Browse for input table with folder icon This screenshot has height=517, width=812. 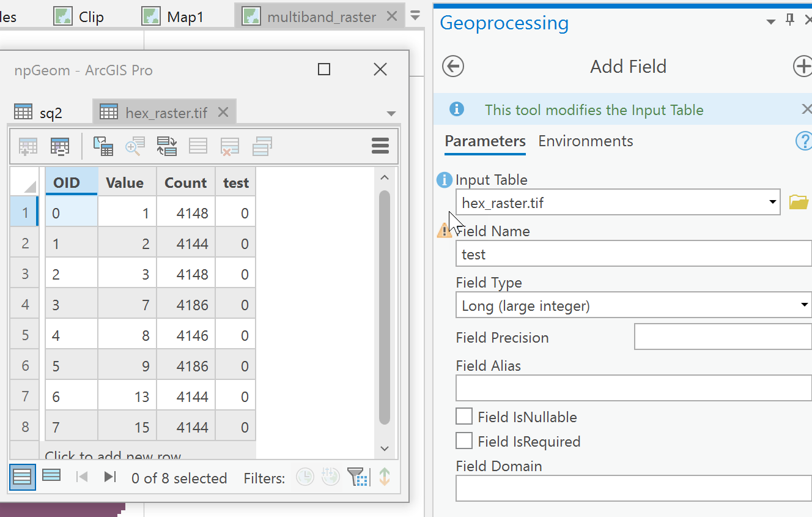(x=799, y=203)
